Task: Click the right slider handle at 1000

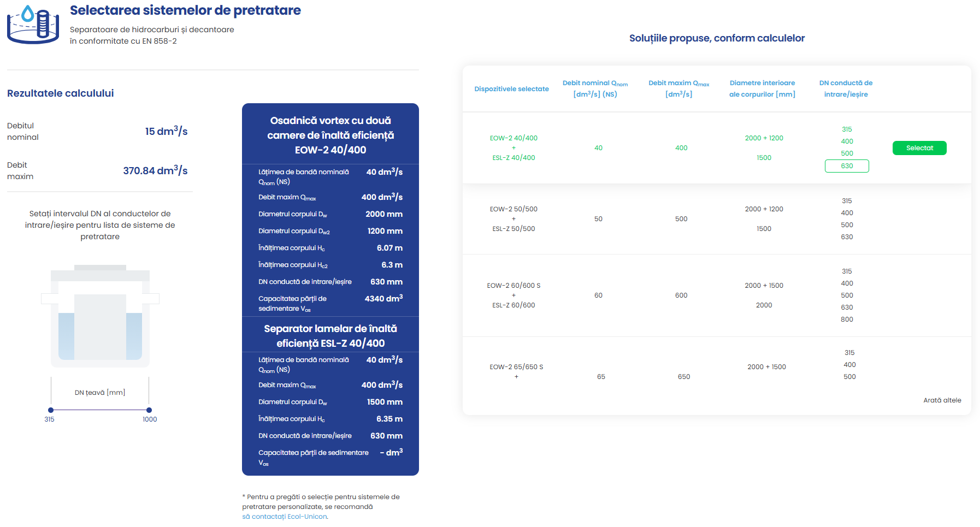Action: pos(149,410)
